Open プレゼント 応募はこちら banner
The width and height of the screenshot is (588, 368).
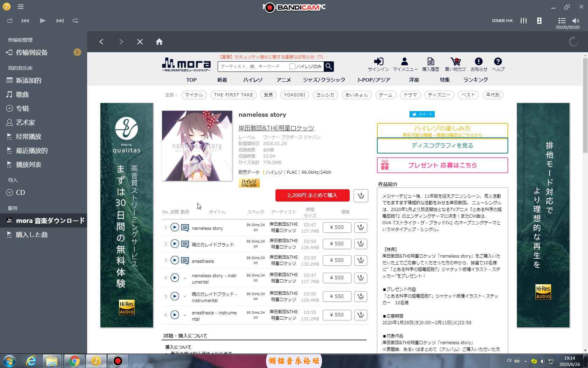click(x=442, y=165)
